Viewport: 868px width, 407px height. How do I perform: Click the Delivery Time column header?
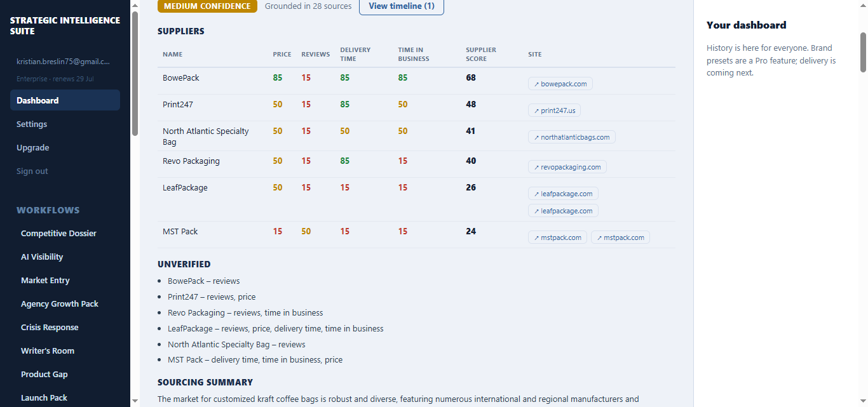pyautogui.click(x=355, y=54)
